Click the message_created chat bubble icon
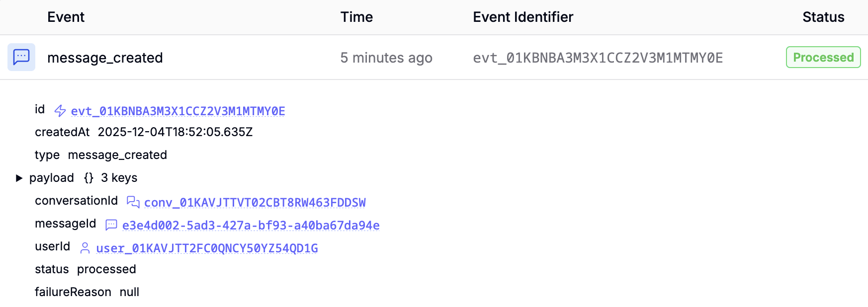The width and height of the screenshot is (868, 307). click(21, 57)
